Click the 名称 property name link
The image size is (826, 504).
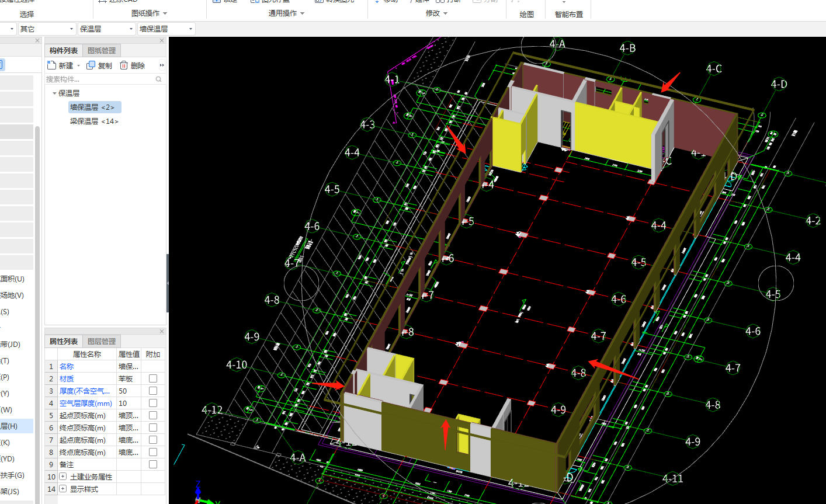point(67,366)
